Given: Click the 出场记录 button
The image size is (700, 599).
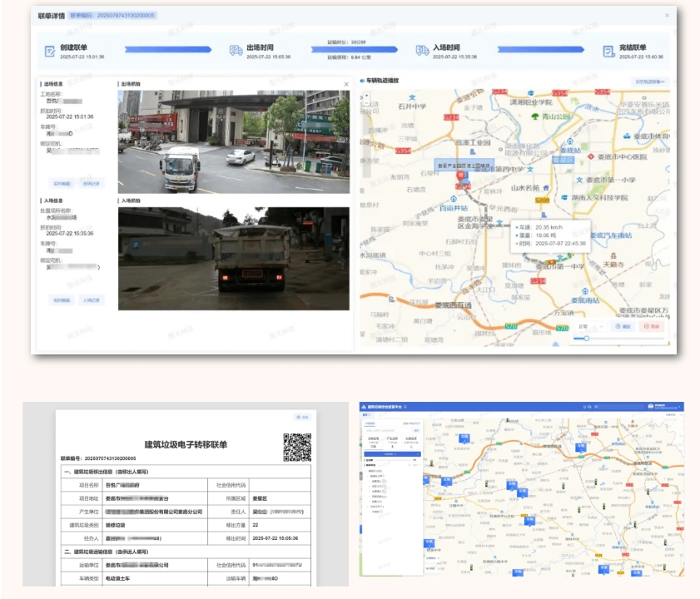Looking at the screenshot, I should point(91,183).
